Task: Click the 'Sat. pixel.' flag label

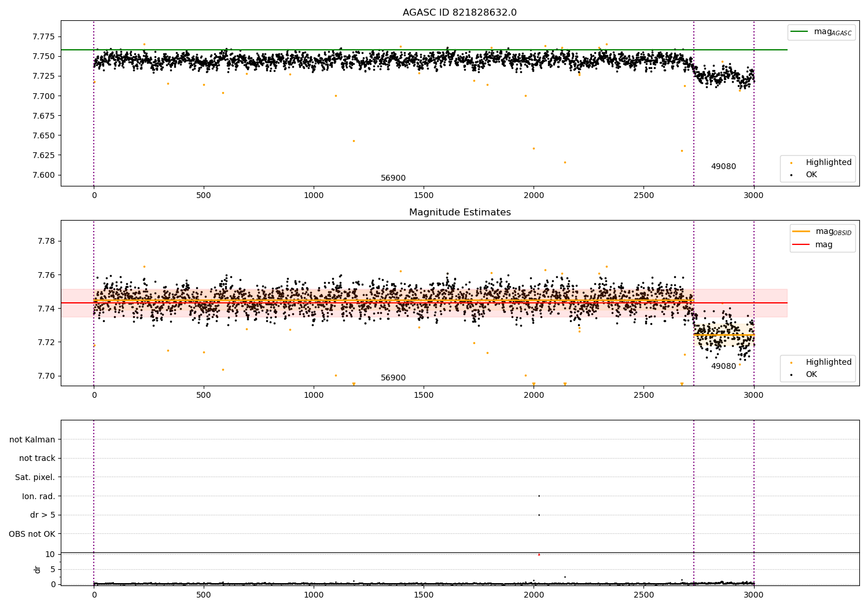Action: (35, 478)
